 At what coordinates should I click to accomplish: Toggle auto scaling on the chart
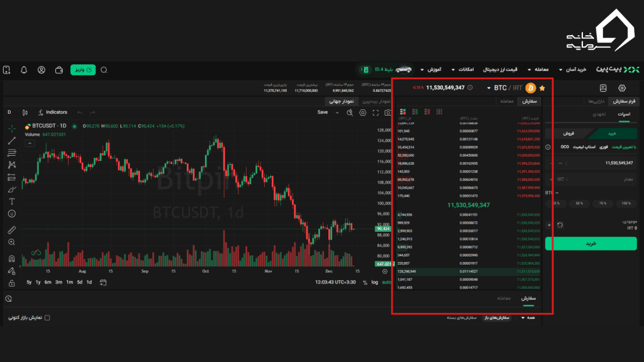[x=387, y=282]
